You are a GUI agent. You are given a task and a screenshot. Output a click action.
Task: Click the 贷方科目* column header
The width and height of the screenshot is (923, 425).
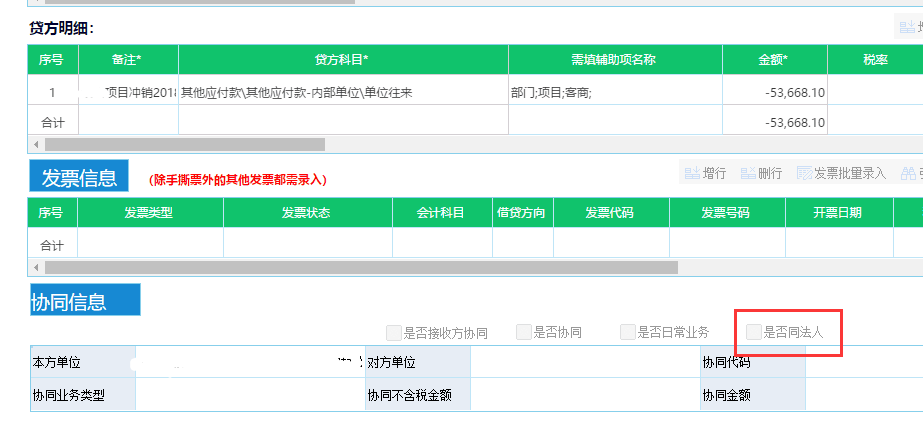(x=343, y=60)
